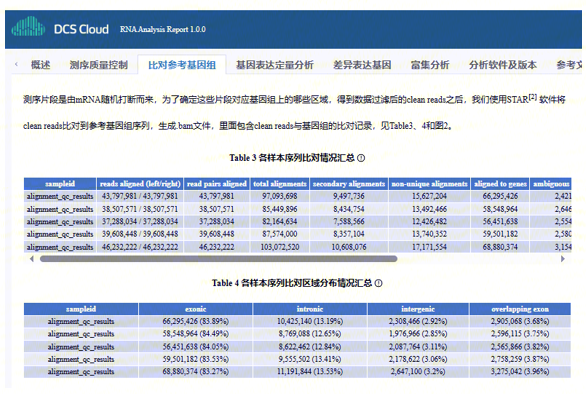
Task: Click aligned to genes column header
Action: click(500, 184)
